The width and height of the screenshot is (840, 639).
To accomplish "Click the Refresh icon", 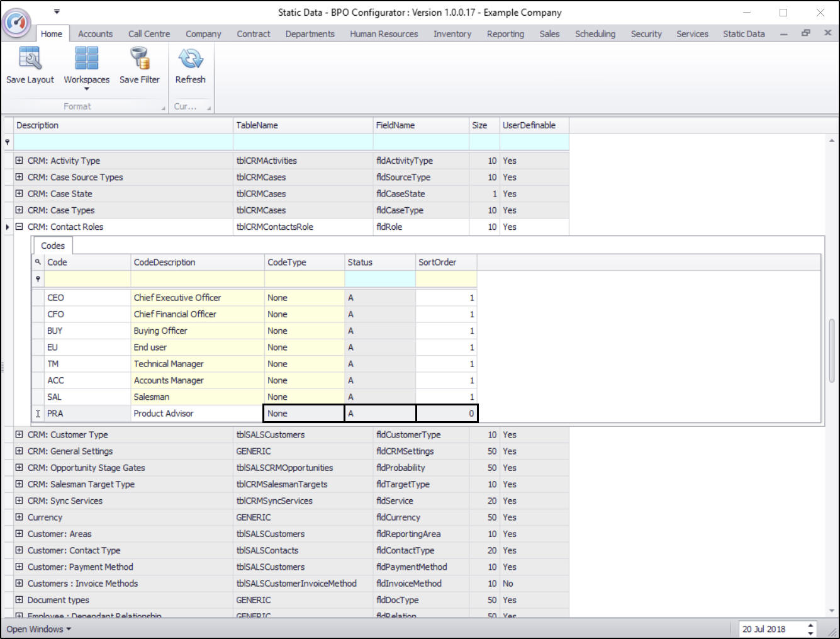I will click(x=190, y=59).
